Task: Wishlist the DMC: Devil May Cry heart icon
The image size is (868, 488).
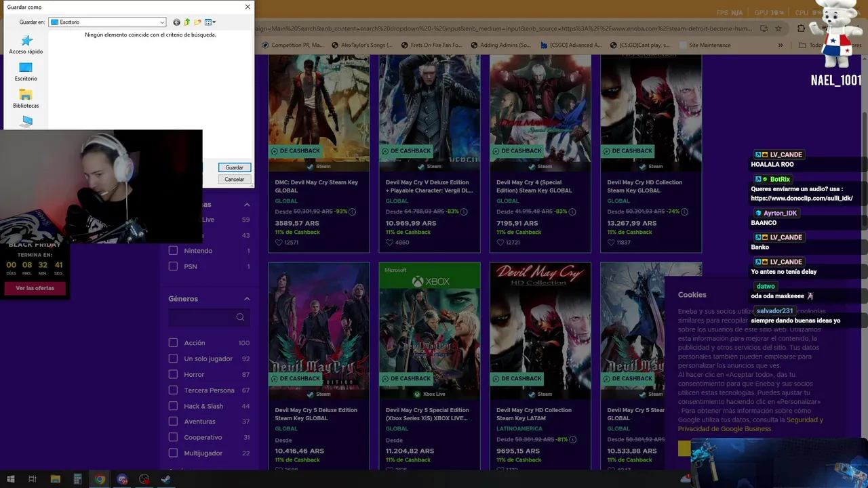Action: click(279, 242)
